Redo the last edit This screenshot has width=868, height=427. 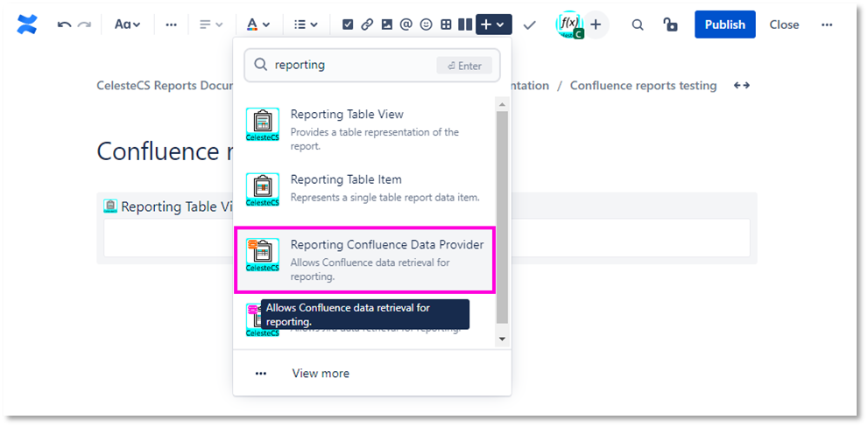(x=84, y=24)
